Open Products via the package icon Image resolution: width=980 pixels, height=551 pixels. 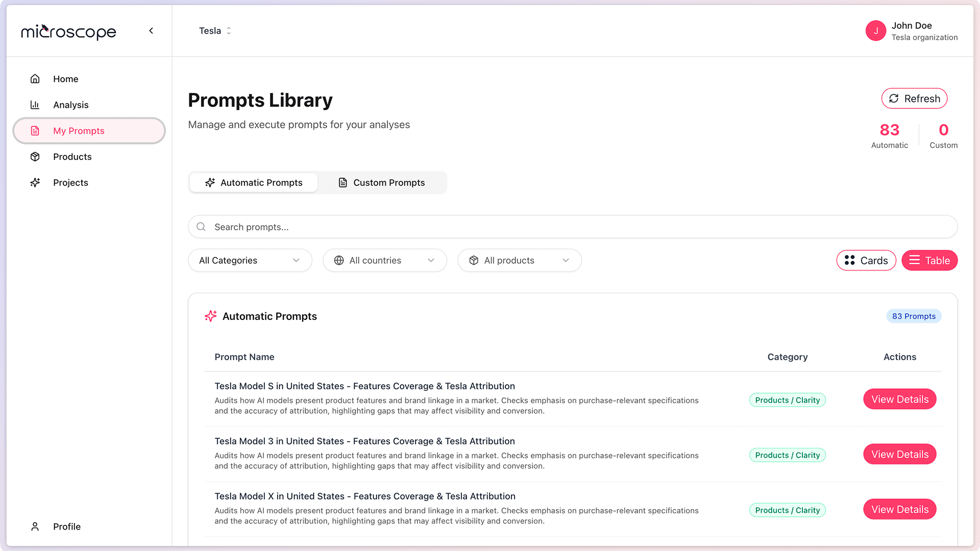tap(35, 157)
